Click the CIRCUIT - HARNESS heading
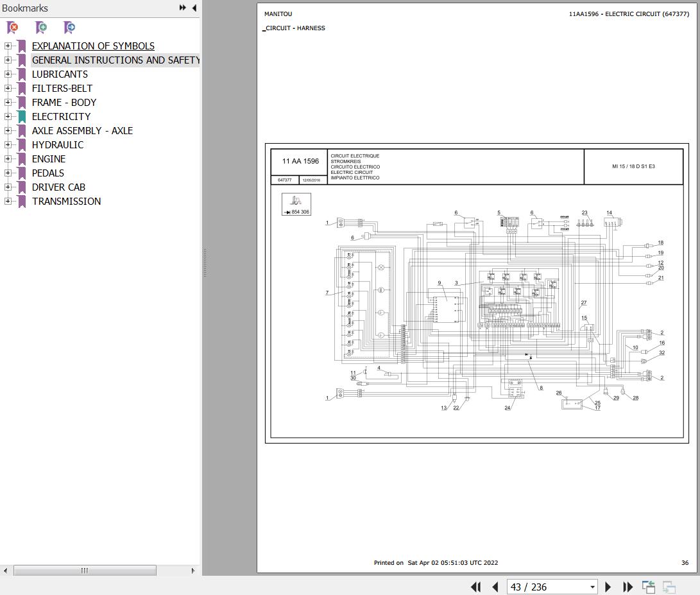Image resolution: width=700 pixels, height=595 pixels. click(x=294, y=28)
